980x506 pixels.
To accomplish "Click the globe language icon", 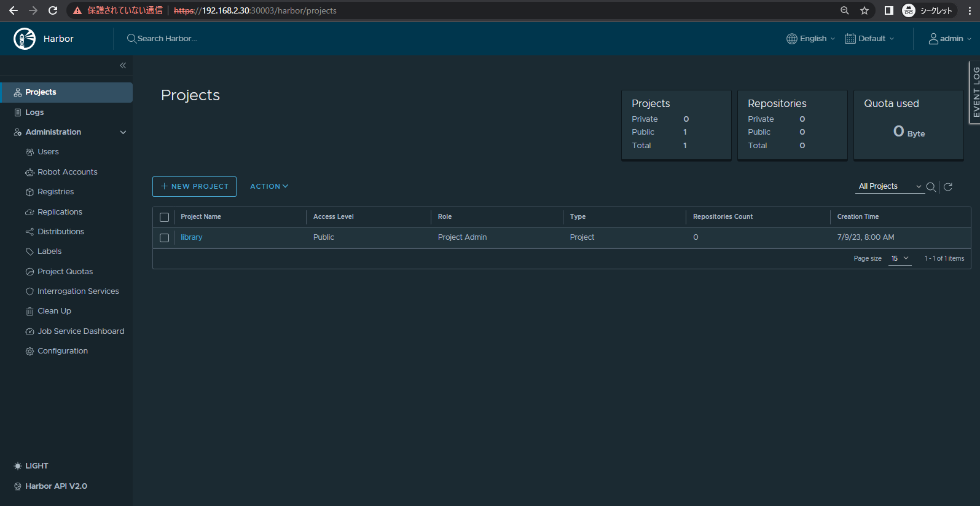I will coord(792,39).
